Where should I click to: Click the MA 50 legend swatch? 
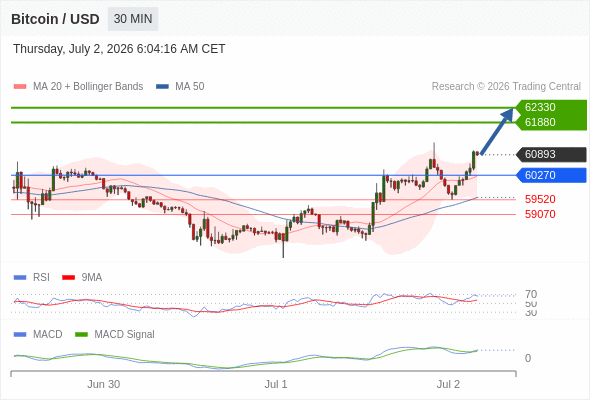pos(162,87)
